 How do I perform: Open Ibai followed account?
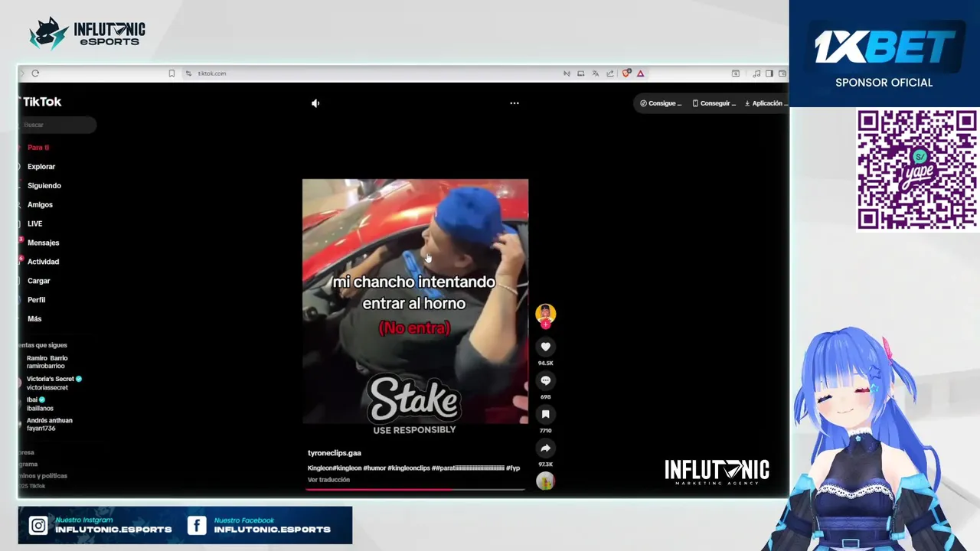pyautogui.click(x=40, y=404)
